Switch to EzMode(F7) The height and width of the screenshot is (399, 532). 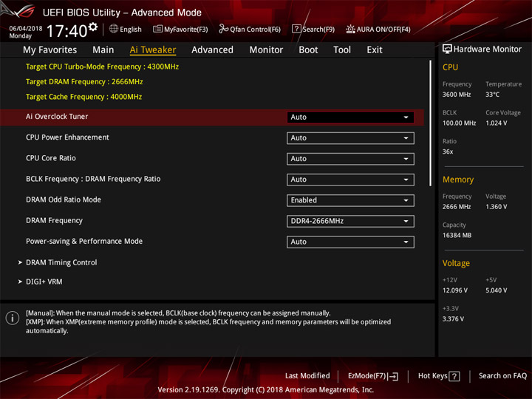(x=373, y=376)
